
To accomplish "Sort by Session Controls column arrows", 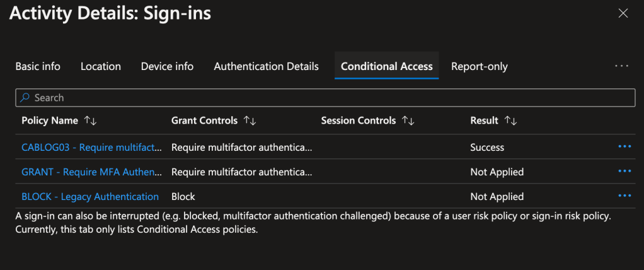I will tap(408, 120).
